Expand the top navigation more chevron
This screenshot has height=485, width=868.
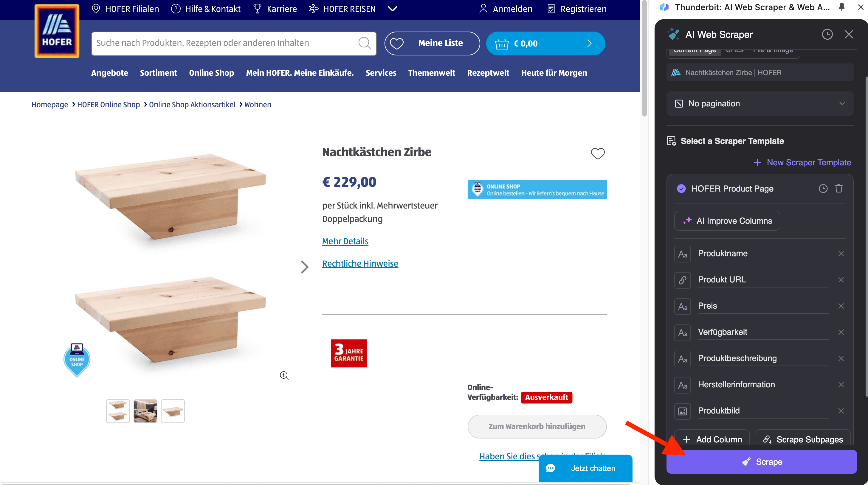tap(392, 9)
